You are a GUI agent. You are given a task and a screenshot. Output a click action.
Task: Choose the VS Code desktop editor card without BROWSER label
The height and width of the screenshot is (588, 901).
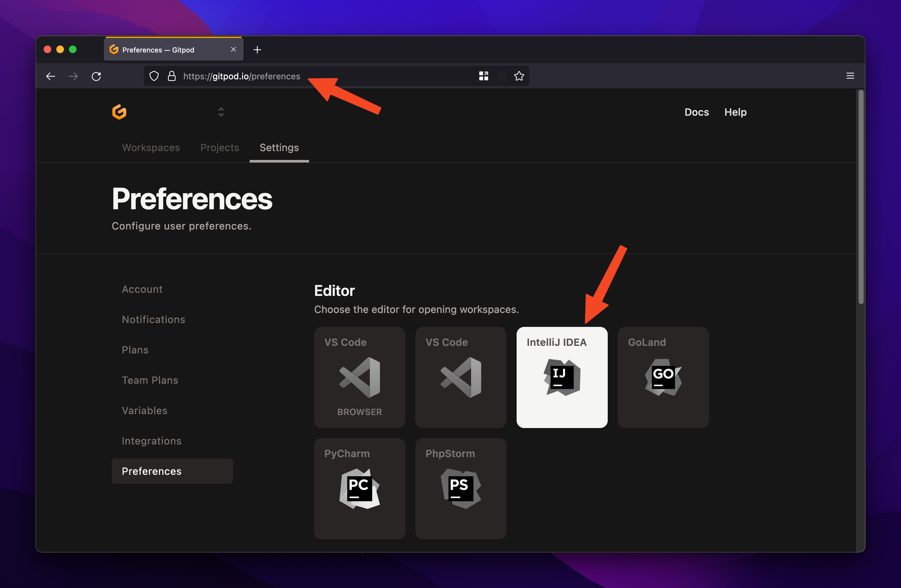pyautogui.click(x=461, y=377)
